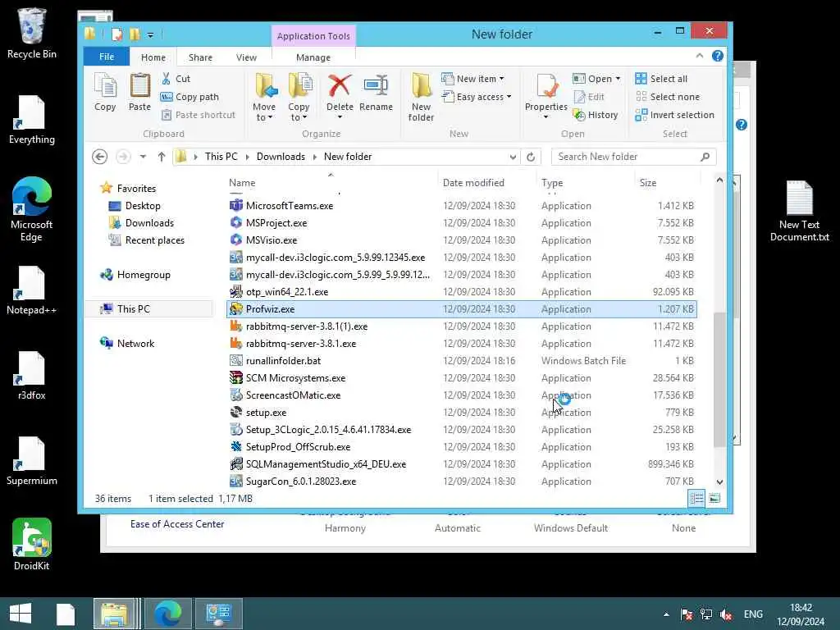
Task: Click the DroidKit desktop icon
Action: pyautogui.click(x=32, y=545)
